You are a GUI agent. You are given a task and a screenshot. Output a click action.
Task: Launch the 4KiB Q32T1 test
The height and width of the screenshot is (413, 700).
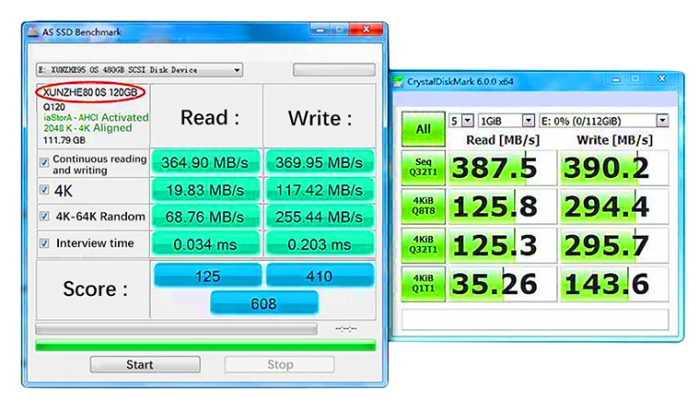[423, 245]
